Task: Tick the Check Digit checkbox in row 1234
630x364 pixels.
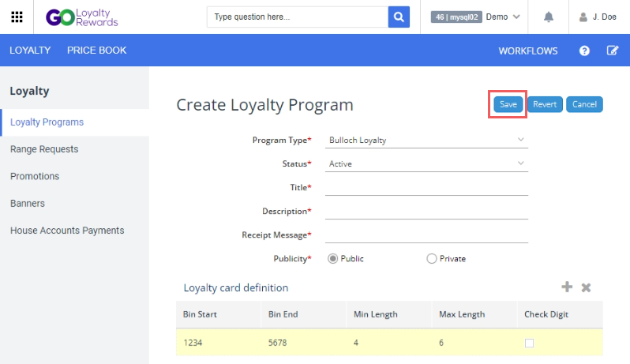Action: pos(529,343)
